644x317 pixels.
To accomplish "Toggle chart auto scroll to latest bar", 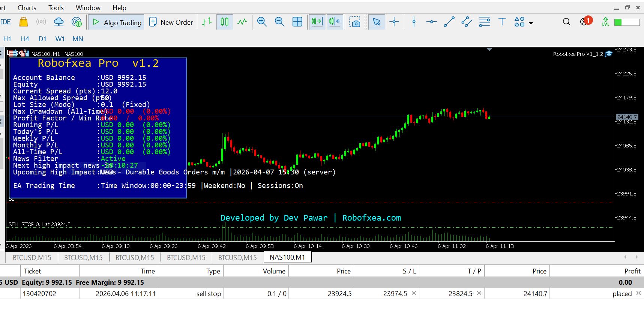I will tap(317, 22).
